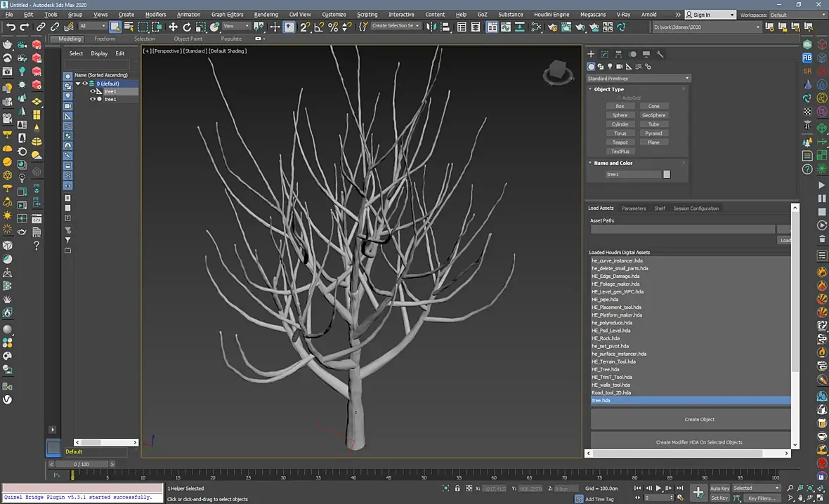Viewport: 829px width, 504px height.
Task: Select HE_Rock.hda in the assets list
Action: [606, 338]
